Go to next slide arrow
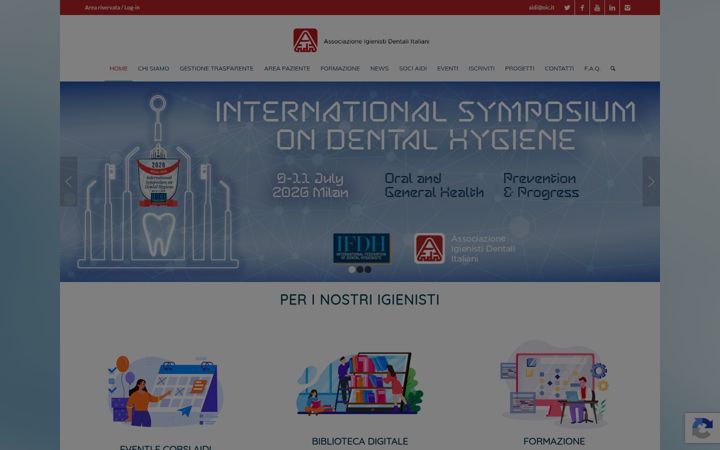This screenshot has height=450, width=720. tap(651, 181)
